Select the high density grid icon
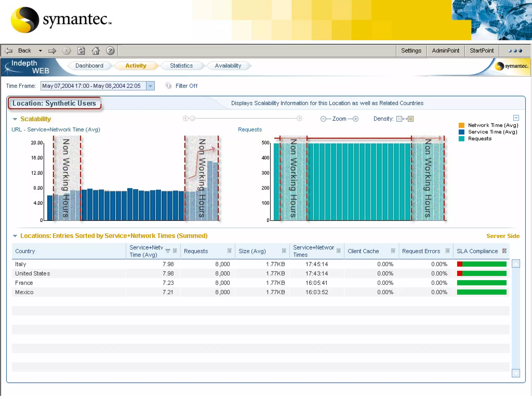This screenshot has width=532, height=399. (411, 119)
